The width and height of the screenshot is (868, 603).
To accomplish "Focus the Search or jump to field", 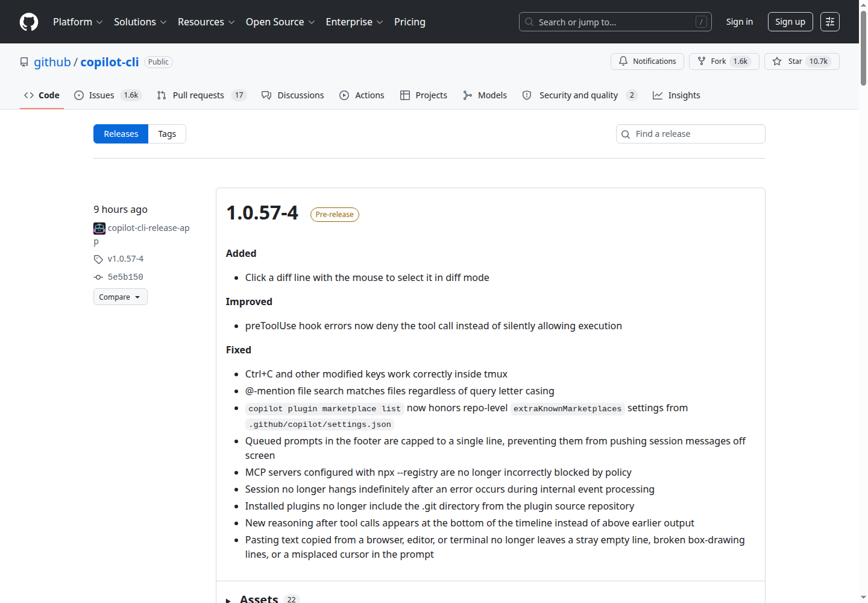I will pyautogui.click(x=615, y=22).
